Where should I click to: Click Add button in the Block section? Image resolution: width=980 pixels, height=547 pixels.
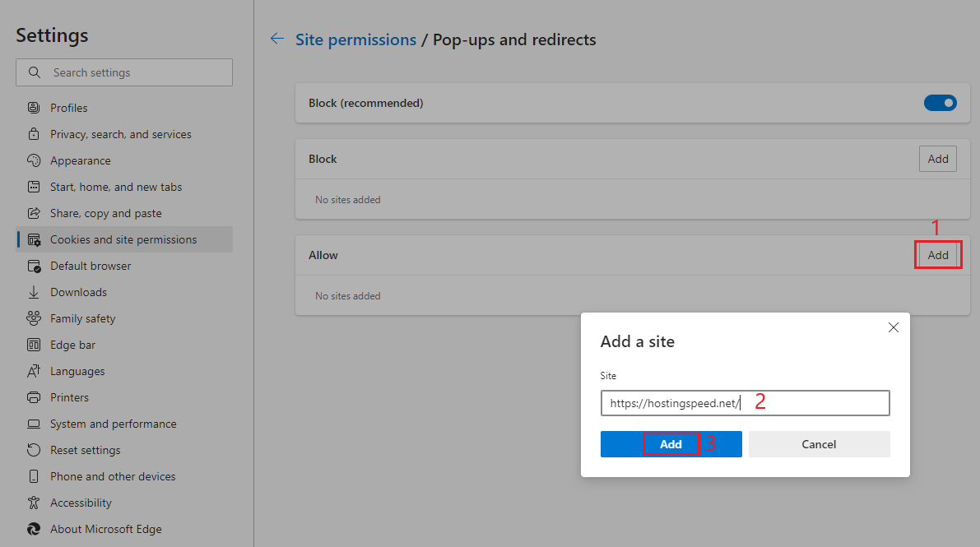[937, 159]
